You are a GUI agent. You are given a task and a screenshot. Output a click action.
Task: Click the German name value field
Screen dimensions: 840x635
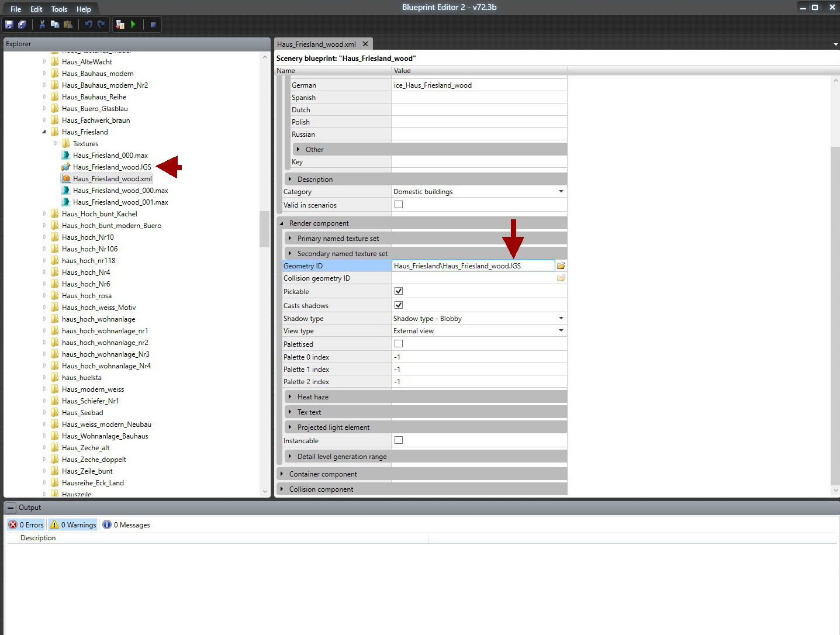pyautogui.click(x=479, y=85)
